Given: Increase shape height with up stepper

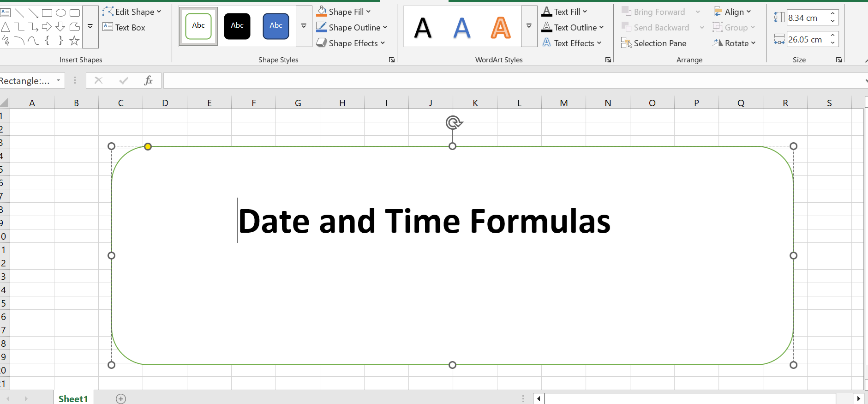Looking at the screenshot, I should [832, 14].
